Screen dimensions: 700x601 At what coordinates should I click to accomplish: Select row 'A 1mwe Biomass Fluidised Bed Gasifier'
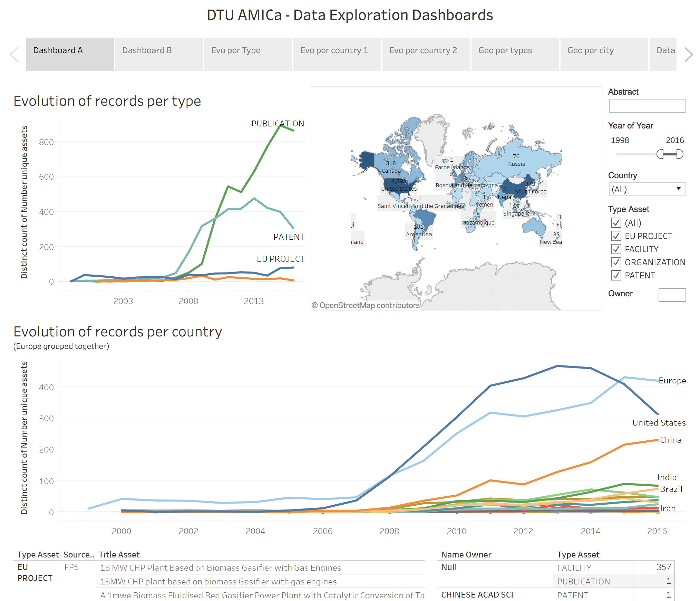[260, 595]
